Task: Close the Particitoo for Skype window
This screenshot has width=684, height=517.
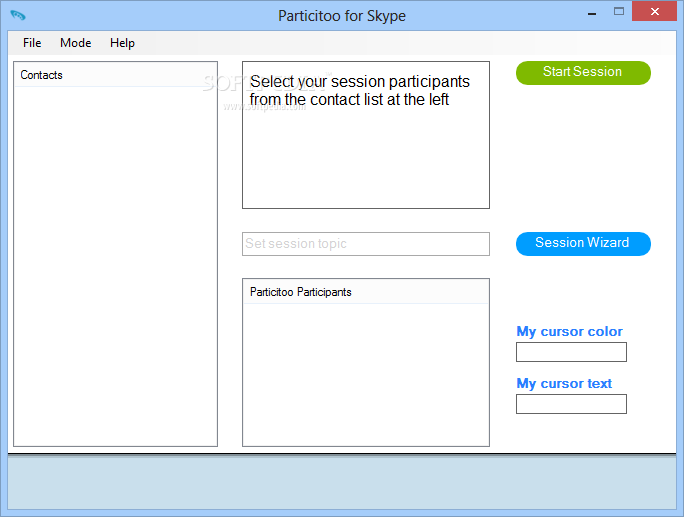Action: [x=654, y=11]
